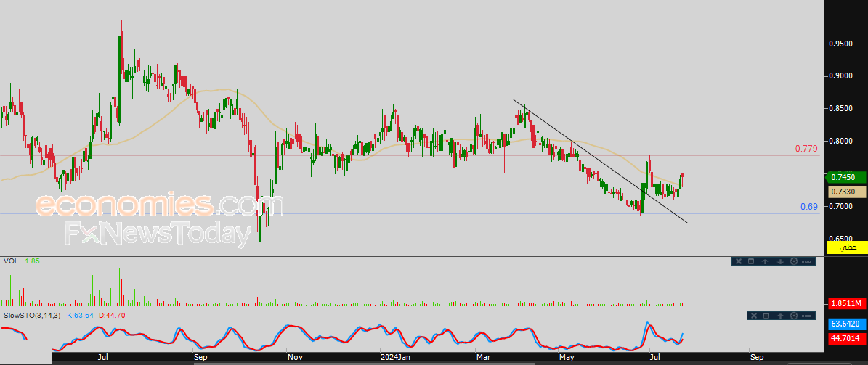Click the Mar time axis label
The width and height of the screenshot is (868, 365).
(484, 358)
